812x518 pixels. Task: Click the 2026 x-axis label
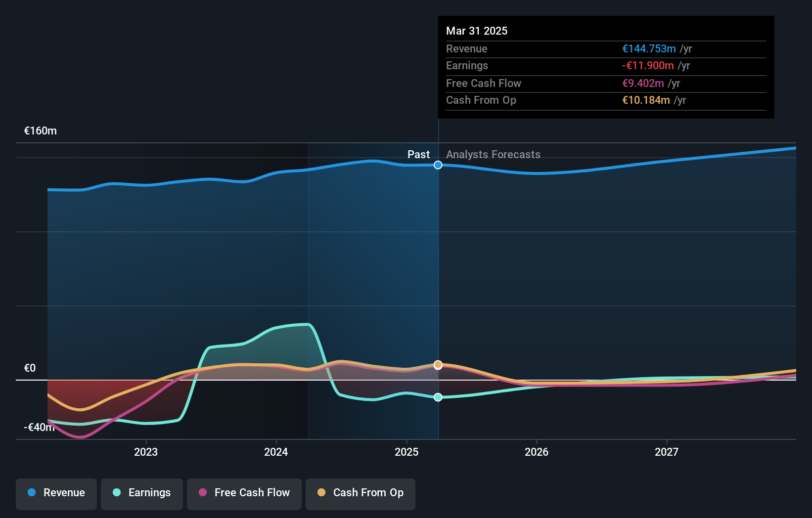[x=537, y=452]
